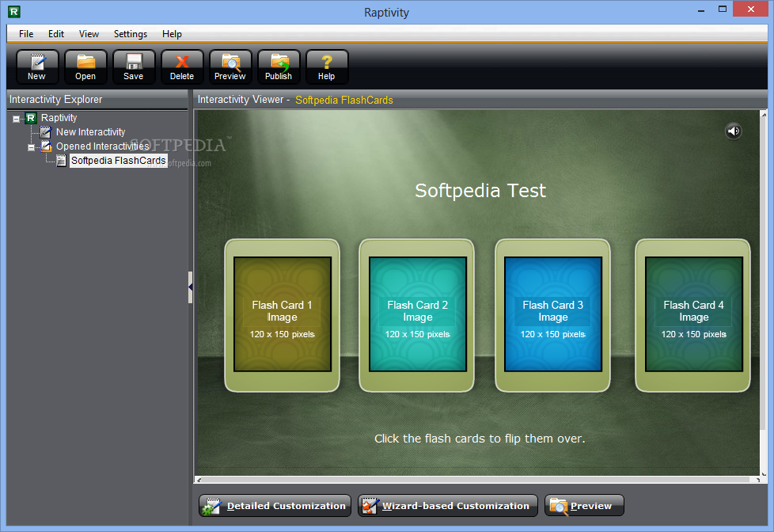Screen dimensions: 774x532
Task: Click the viewer horizontal scrollbar right arrow
Action: pyautogui.click(x=757, y=480)
